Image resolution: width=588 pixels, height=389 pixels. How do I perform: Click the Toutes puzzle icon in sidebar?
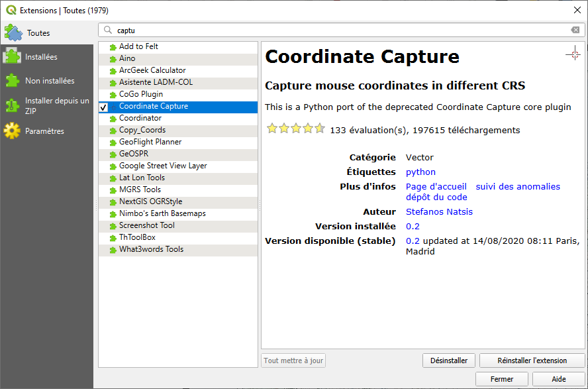pyautogui.click(x=13, y=32)
